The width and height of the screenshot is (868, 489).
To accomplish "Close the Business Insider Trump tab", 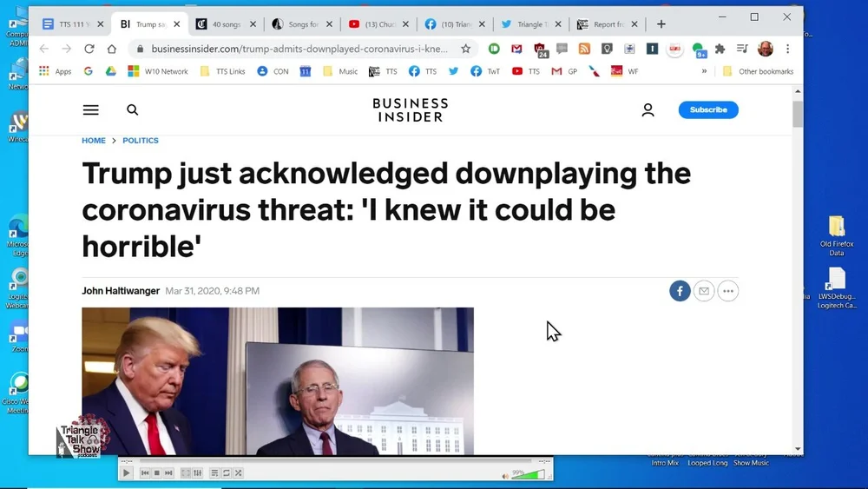I will pyautogui.click(x=176, y=23).
